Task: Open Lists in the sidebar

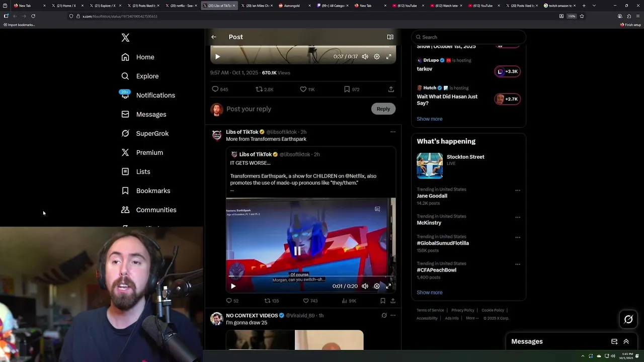Action: (136, 172)
